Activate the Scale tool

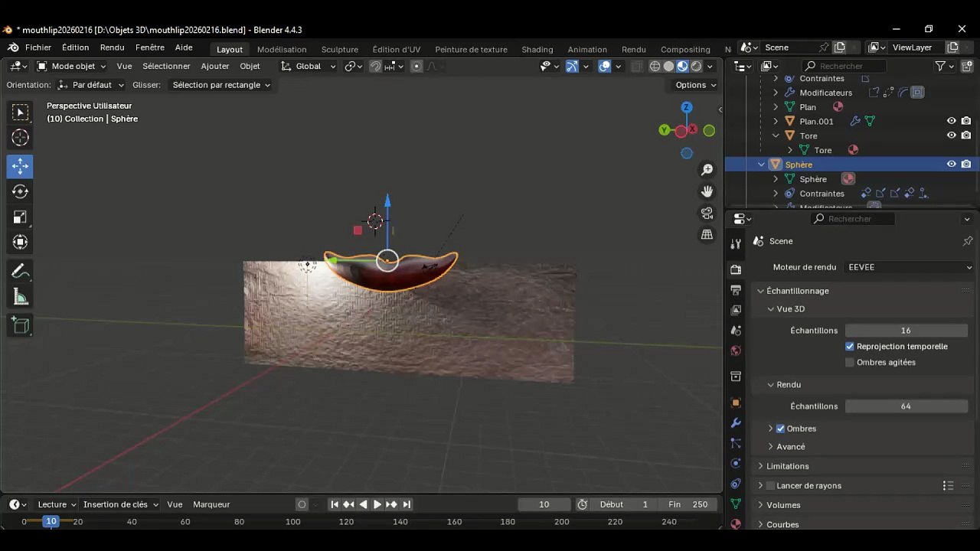[21, 217]
